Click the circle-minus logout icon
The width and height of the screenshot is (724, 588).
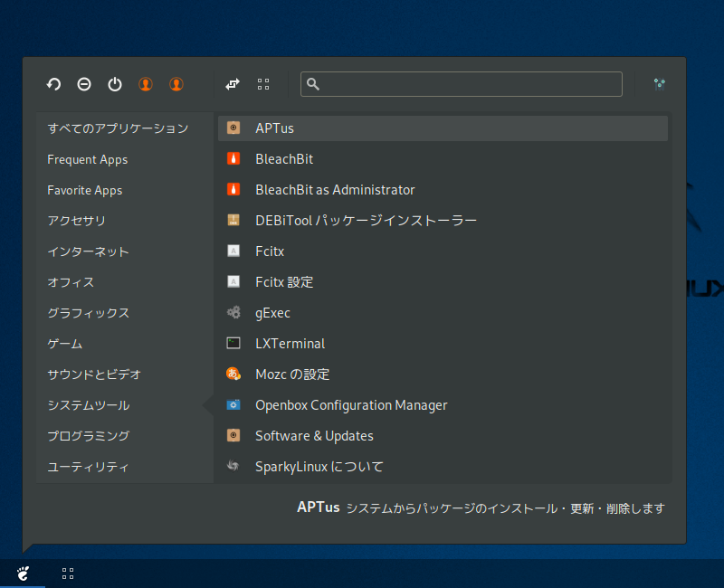point(84,84)
